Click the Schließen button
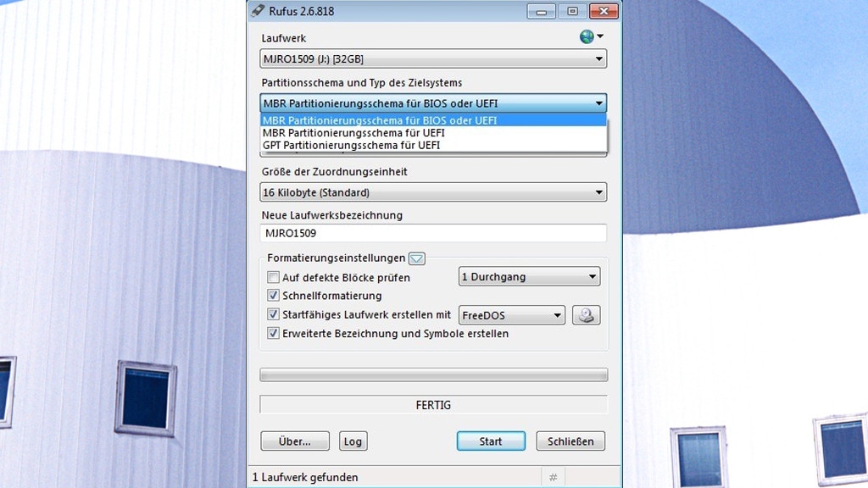This screenshot has width=868, height=488. [x=570, y=441]
